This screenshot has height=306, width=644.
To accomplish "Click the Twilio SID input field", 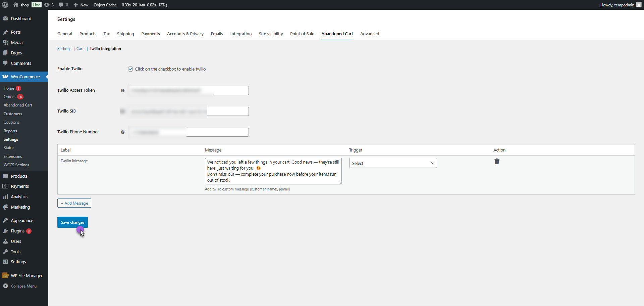I will (189, 111).
